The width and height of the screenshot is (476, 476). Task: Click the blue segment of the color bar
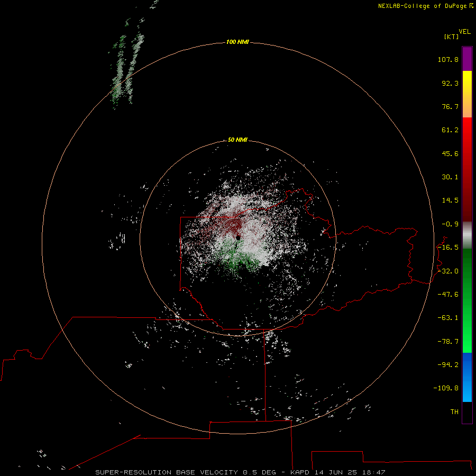pos(467,377)
